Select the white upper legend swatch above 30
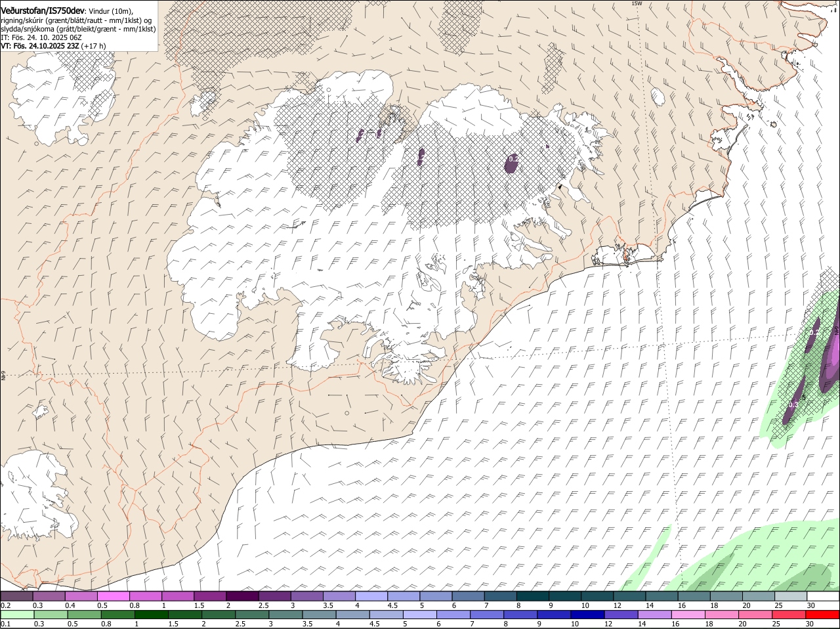This screenshot has height=629, width=840. [x=823, y=596]
